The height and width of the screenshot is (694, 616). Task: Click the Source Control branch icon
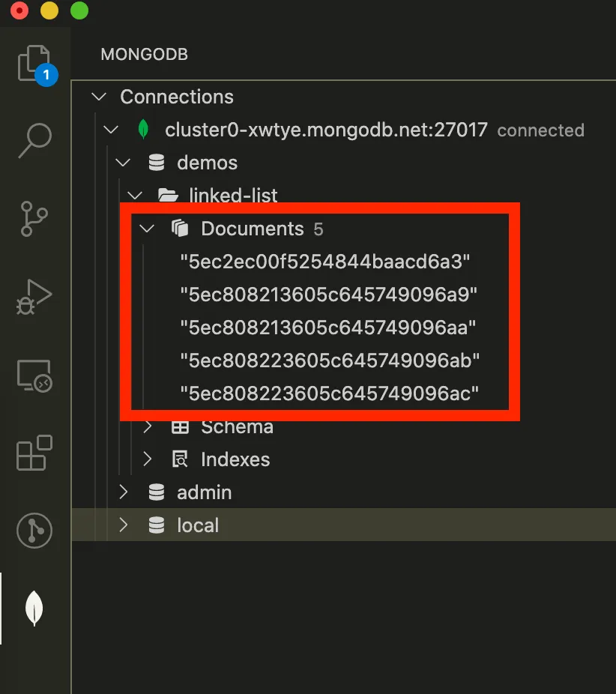[x=34, y=220]
